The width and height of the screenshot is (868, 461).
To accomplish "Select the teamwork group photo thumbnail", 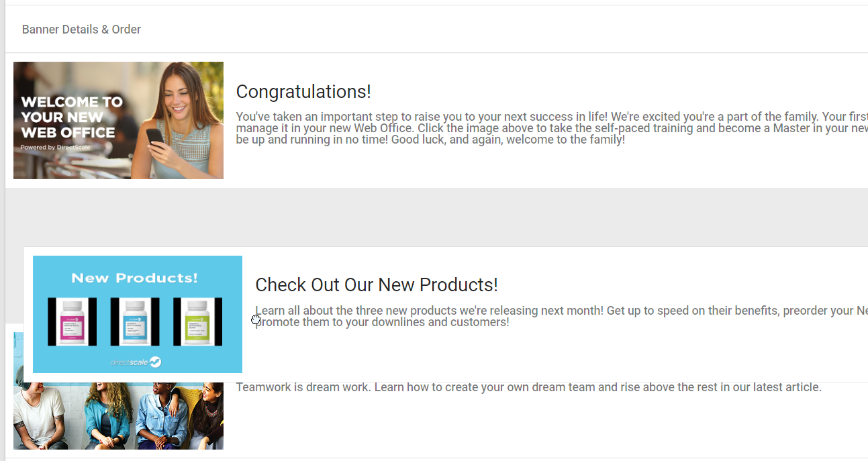I will (118, 416).
